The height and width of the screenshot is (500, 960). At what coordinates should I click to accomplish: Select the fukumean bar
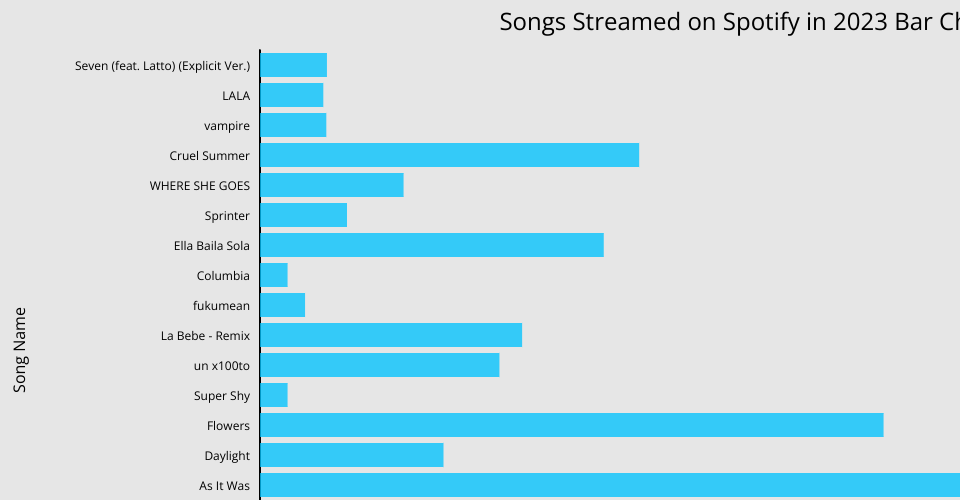coord(282,305)
